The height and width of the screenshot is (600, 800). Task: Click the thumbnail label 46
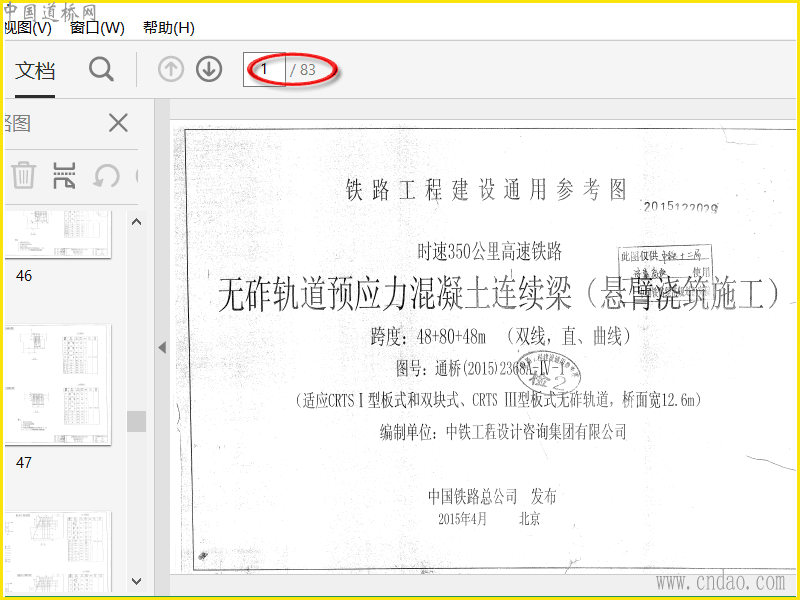pos(24,276)
